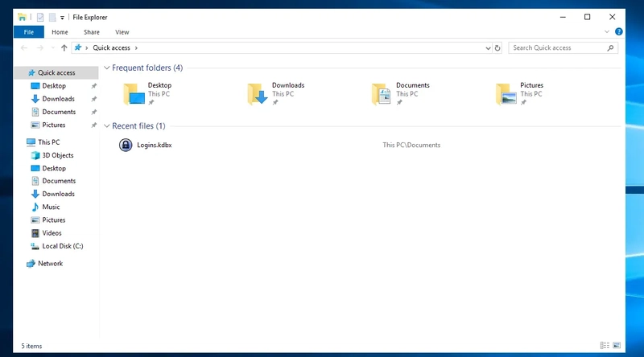Viewport: 644px width, 357px height.
Task: Click the Quick access star icon in address bar
Action: click(78, 47)
